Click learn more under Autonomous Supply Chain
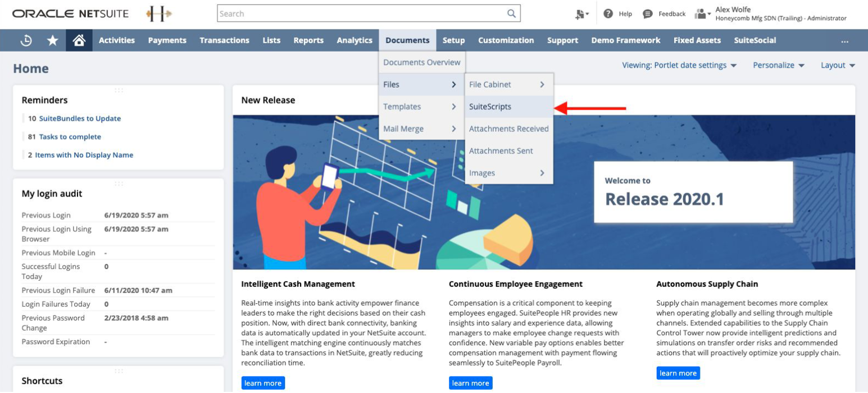Image resolution: width=868 pixels, height=393 pixels. coord(678,373)
